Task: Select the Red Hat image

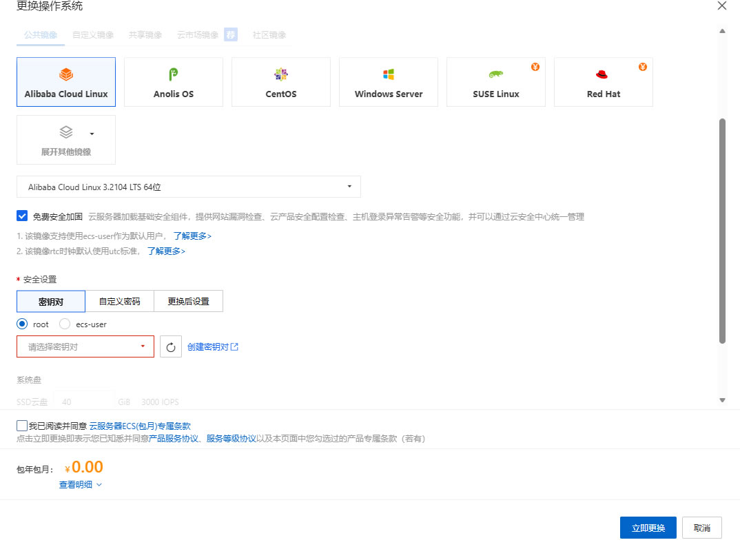Action: [x=604, y=82]
